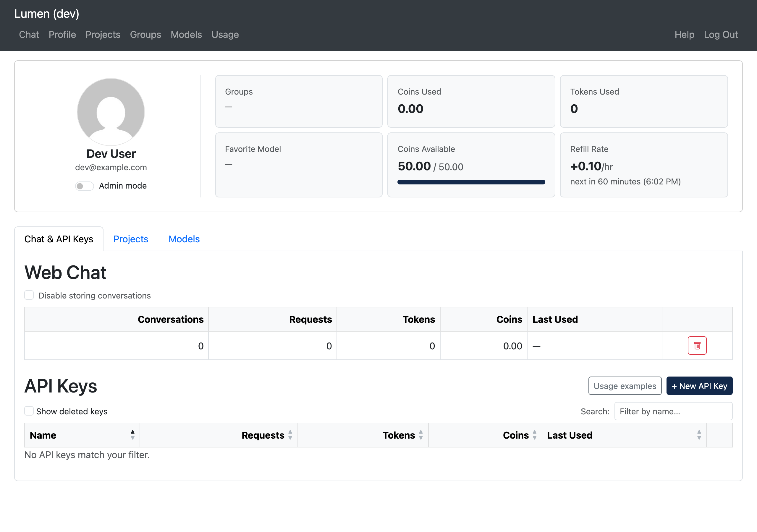Open Usage examples
757x532 pixels.
click(625, 386)
